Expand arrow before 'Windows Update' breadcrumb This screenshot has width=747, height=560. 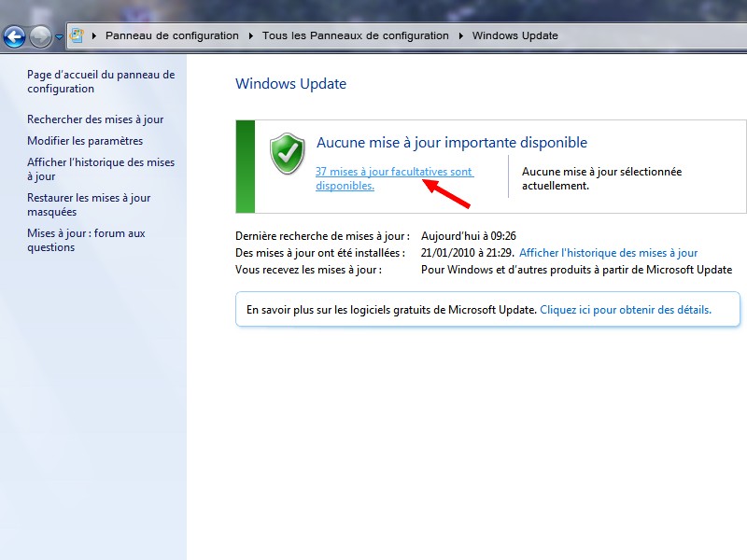(x=461, y=36)
